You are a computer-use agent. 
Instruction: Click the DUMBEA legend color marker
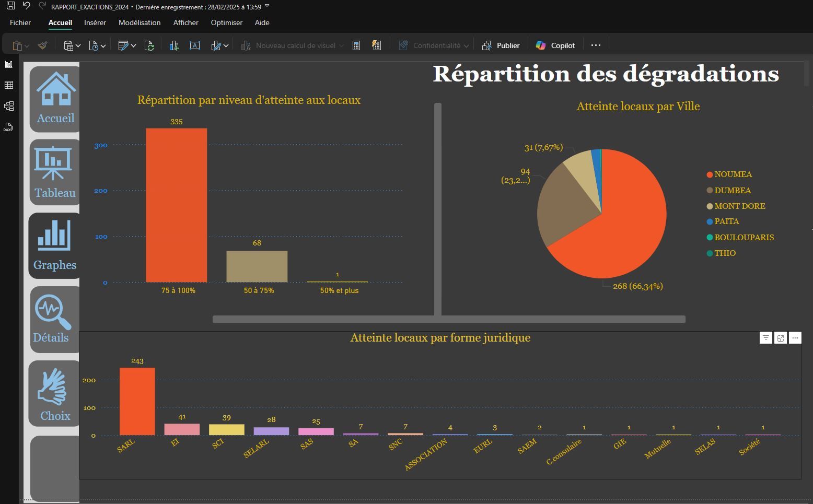[710, 191]
